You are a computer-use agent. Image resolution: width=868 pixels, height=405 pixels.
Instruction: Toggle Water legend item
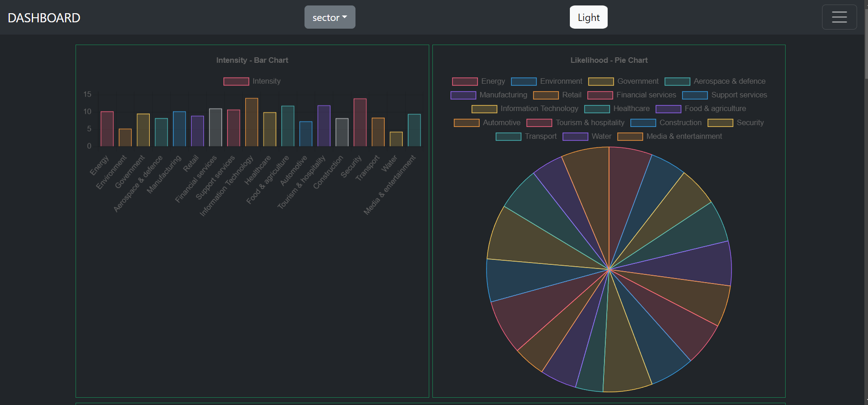pyautogui.click(x=587, y=136)
